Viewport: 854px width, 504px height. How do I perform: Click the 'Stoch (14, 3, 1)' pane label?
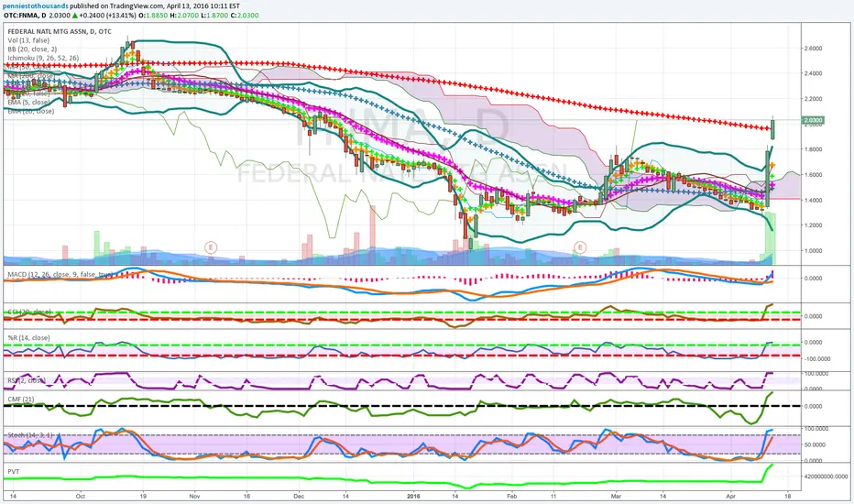(x=30, y=435)
